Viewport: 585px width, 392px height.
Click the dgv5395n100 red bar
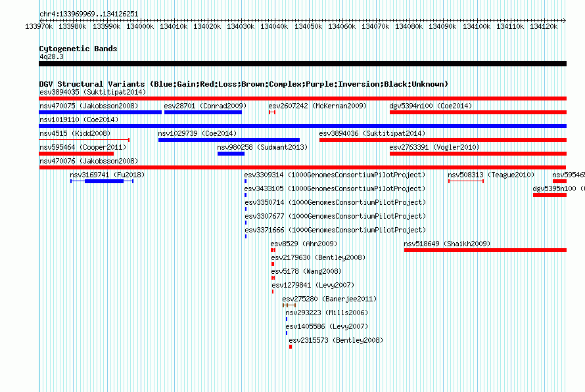550,195
